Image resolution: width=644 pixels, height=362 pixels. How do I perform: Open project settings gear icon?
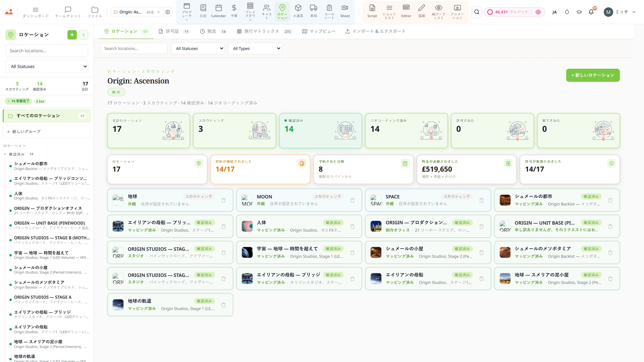[168, 12]
